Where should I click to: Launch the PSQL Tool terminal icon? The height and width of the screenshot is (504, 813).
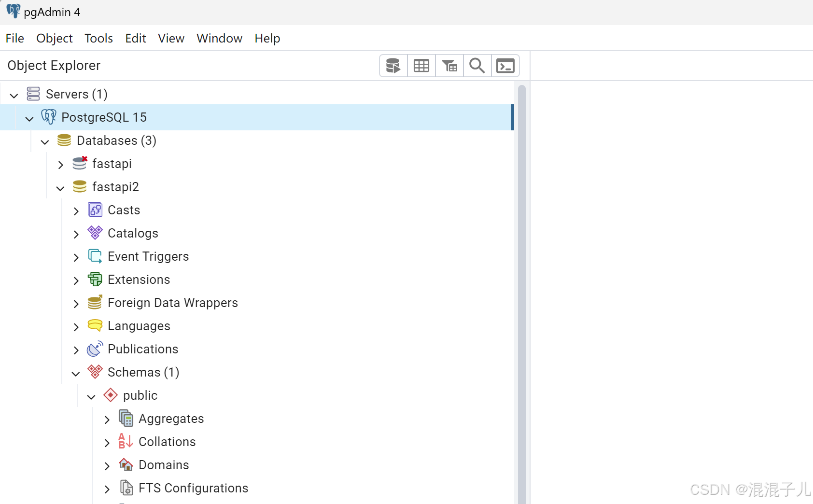click(505, 66)
